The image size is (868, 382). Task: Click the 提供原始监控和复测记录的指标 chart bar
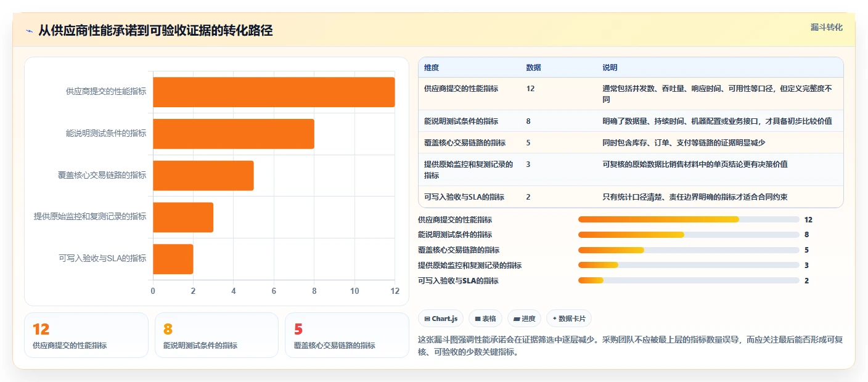point(183,217)
